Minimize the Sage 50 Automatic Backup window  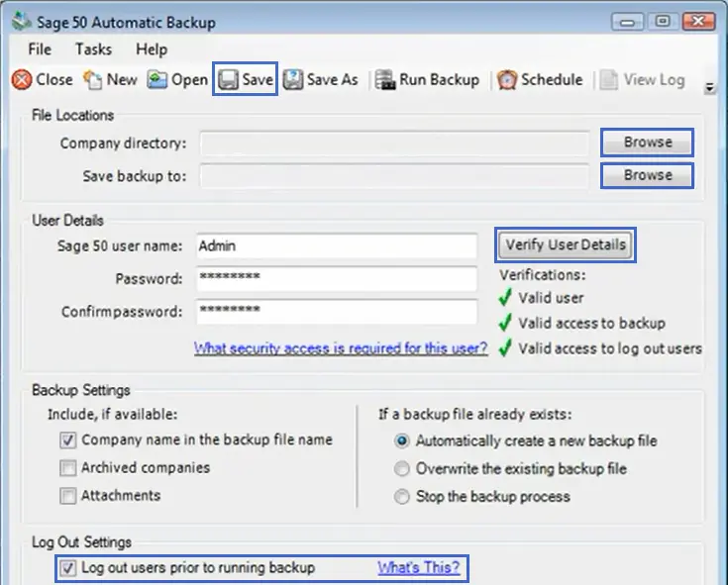[x=627, y=22]
